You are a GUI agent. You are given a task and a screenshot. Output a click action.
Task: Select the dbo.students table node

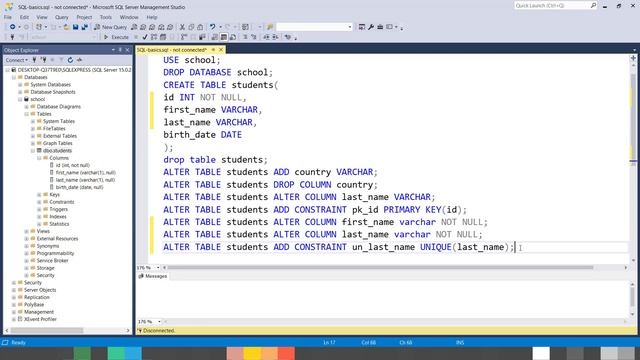pos(57,151)
